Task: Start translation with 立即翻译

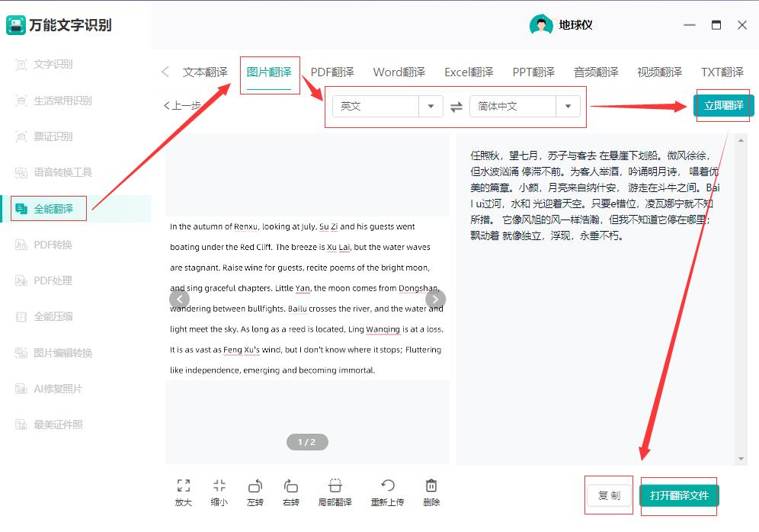Action: 722,106
